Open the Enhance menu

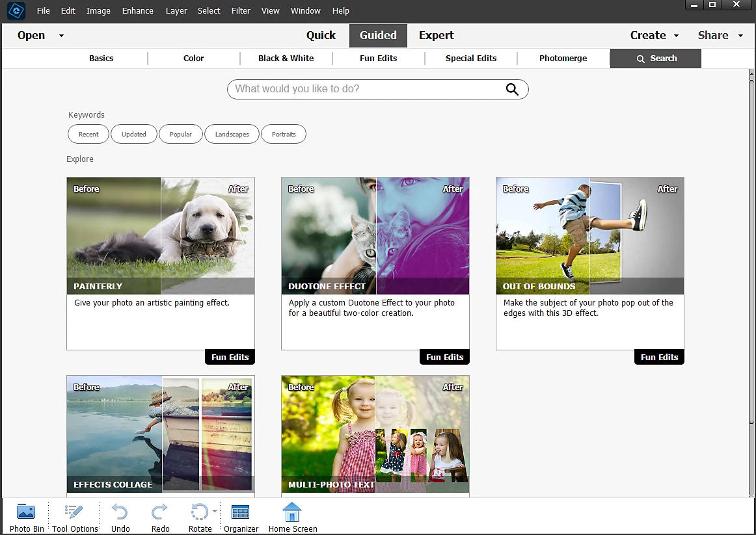point(137,10)
